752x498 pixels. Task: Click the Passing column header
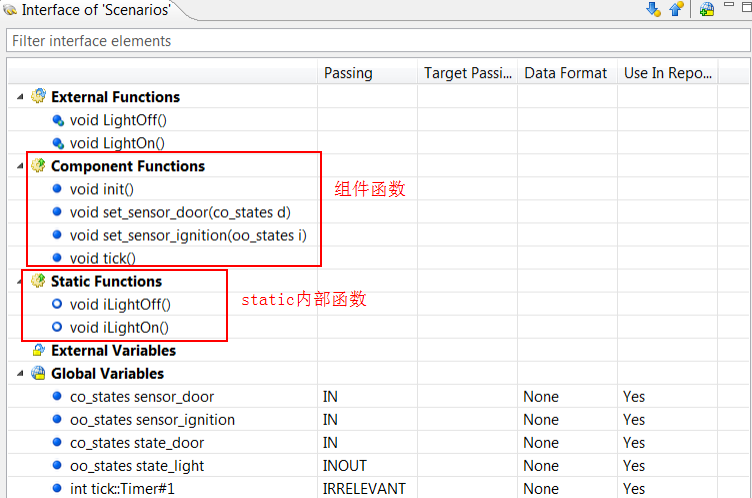[348, 73]
